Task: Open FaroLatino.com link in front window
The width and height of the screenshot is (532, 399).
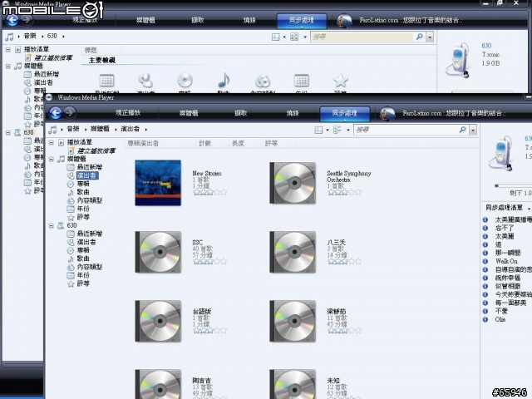Action: [454, 113]
